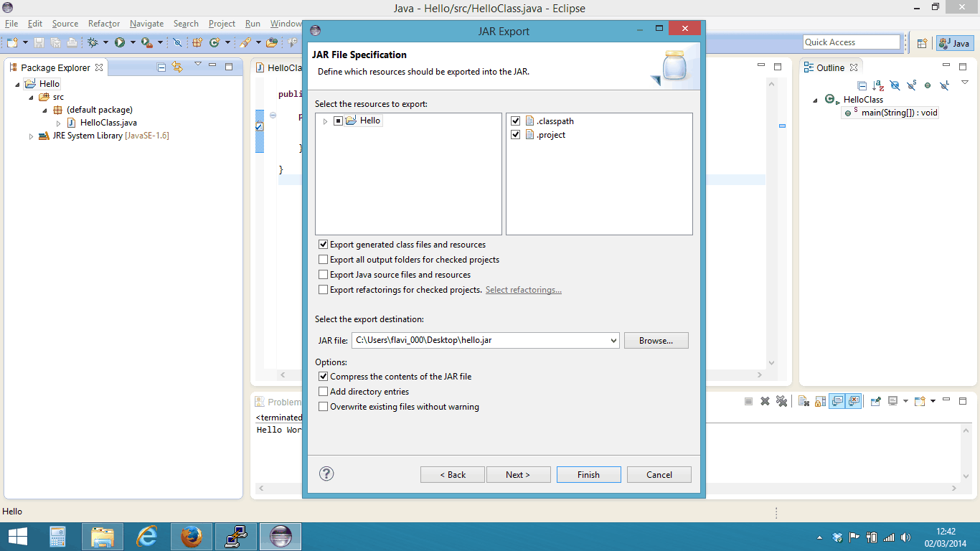Click the Open Perspective icon
The height and width of the screenshot is (551, 980).
click(923, 43)
